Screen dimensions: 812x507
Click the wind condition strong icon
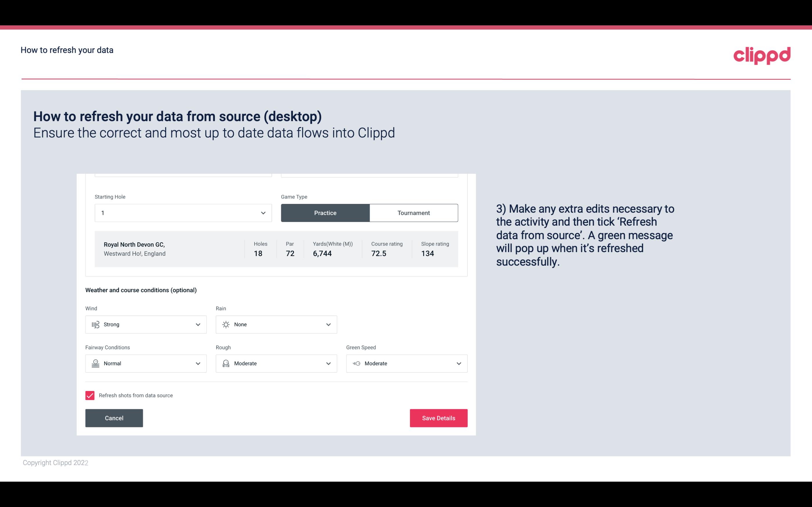[x=95, y=324]
